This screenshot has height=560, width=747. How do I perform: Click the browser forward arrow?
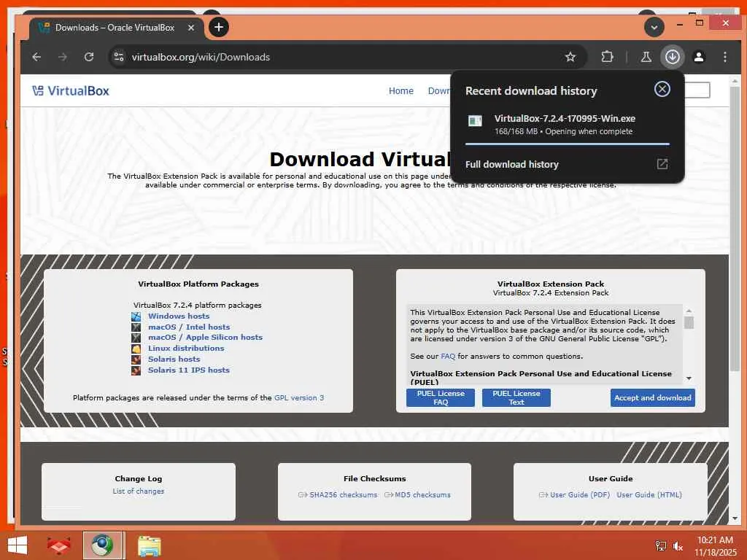pos(63,57)
